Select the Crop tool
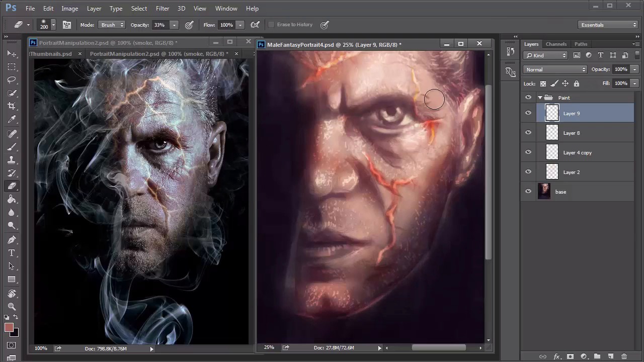 (12, 106)
